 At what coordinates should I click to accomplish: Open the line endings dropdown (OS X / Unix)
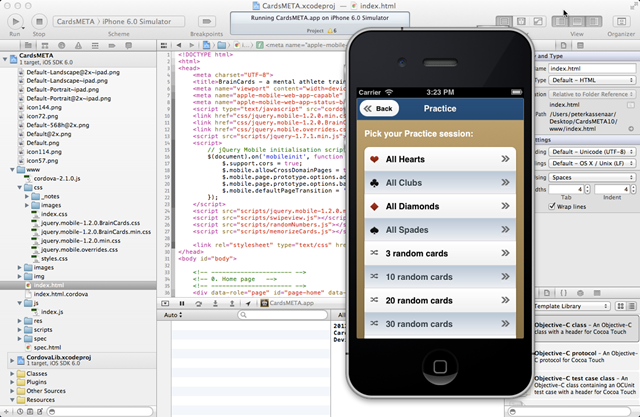point(592,163)
